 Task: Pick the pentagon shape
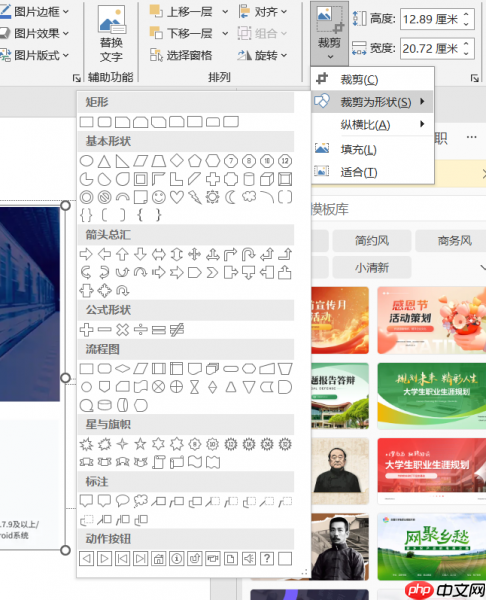pyautogui.click(x=195, y=161)
